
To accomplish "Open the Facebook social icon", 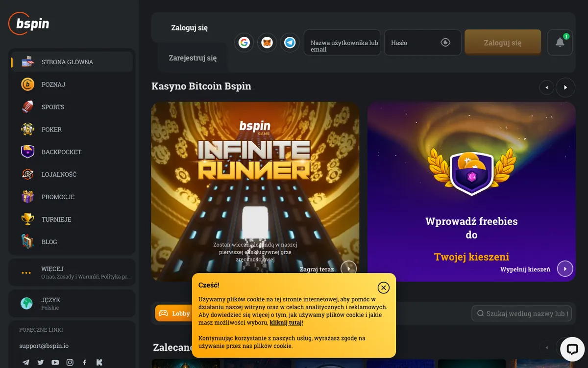I will [x=85, y=363].
